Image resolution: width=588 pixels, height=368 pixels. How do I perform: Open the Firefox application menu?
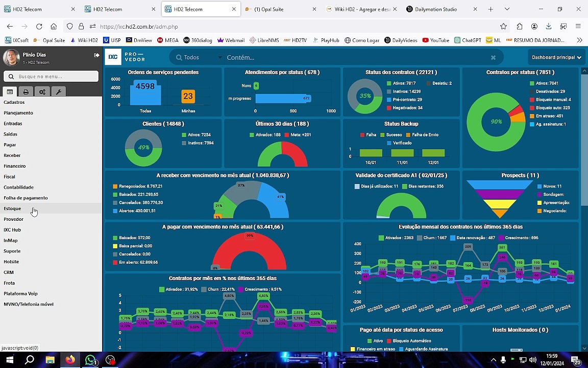tap(578, 26)
